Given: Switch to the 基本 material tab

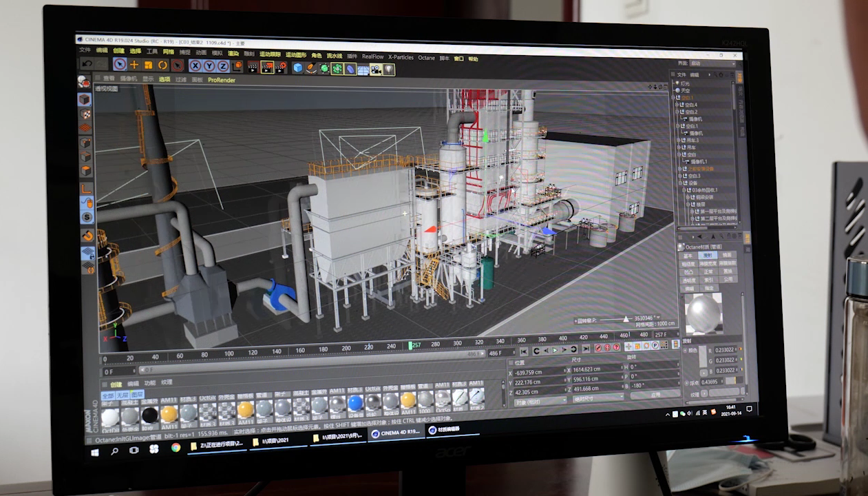Looking at the screenshot, I should [x=689, y=255].
